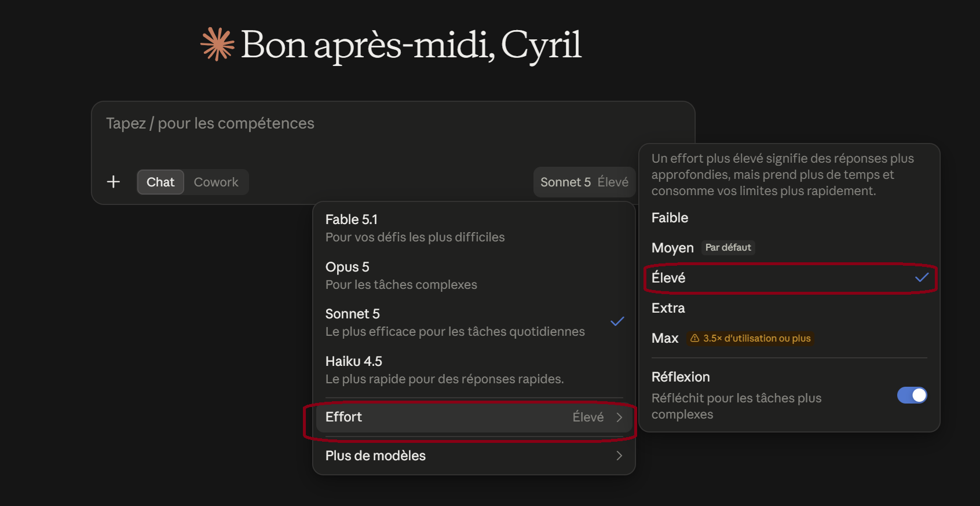Click the Par défaut badge
This screenshot has width=980, height=506.
tap(728, 247)
